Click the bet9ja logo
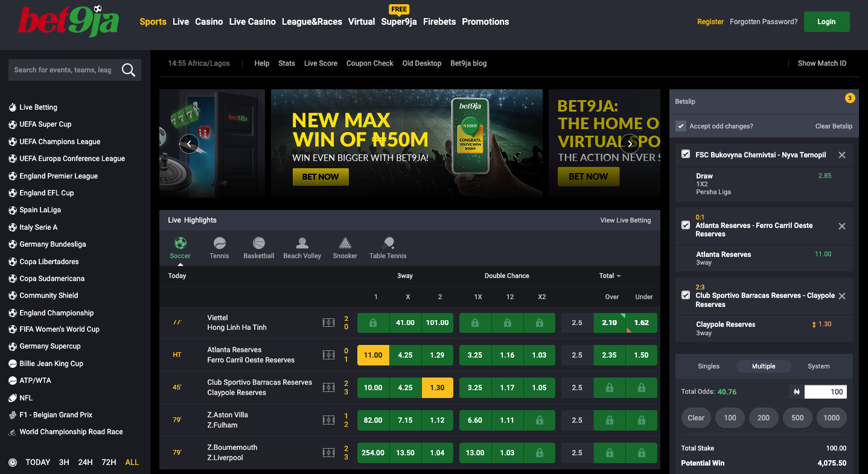The width and height of the screenshot is (868, 474). coord(69,21)
